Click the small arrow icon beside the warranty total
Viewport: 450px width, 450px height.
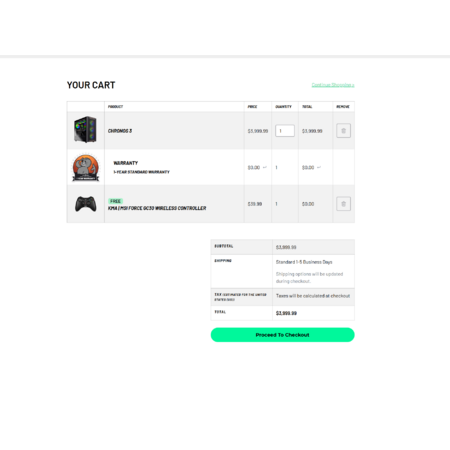[x=319, y=167]
